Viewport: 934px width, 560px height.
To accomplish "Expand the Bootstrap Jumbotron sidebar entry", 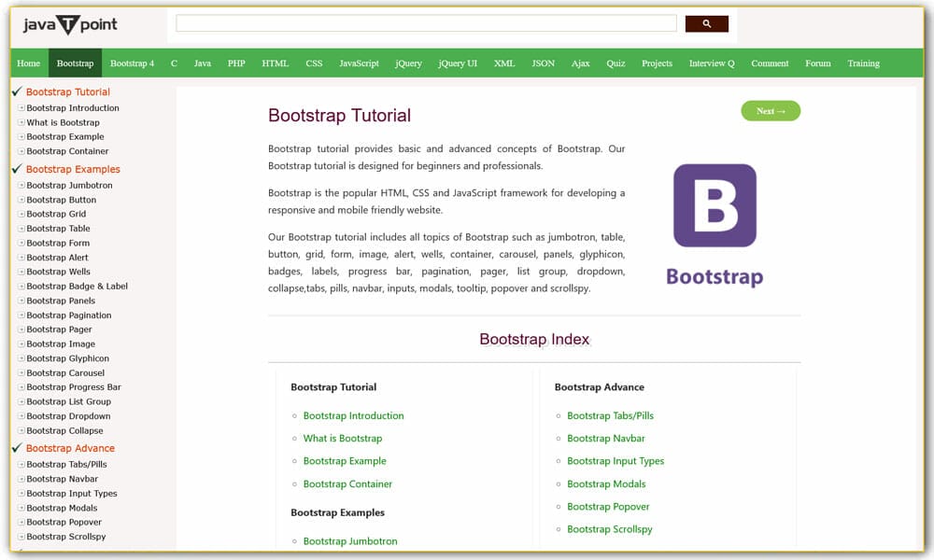I will (x=23, y=185).
